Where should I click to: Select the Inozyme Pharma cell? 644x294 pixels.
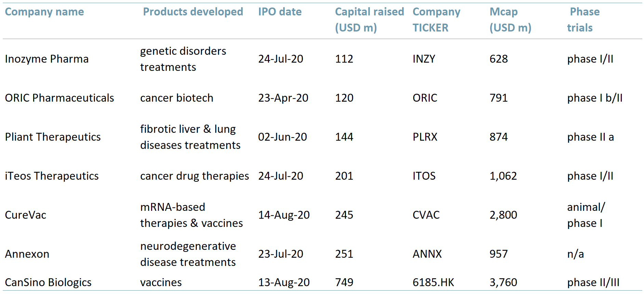47,59
